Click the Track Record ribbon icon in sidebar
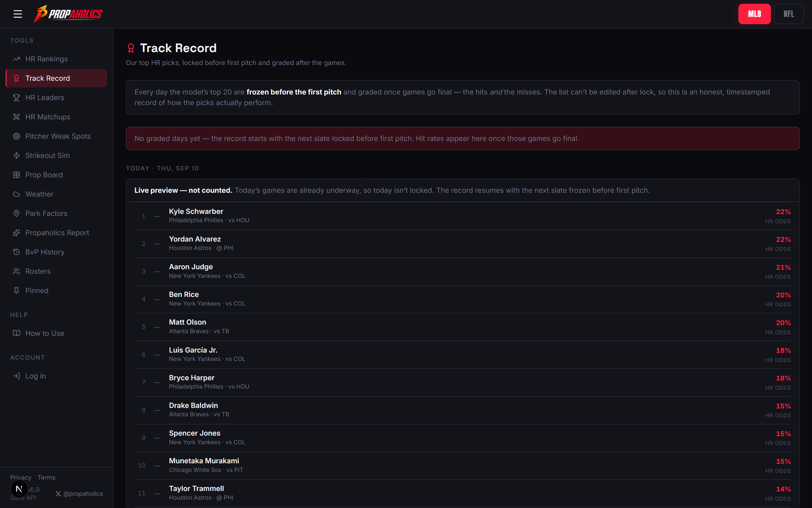 [16, 78]
